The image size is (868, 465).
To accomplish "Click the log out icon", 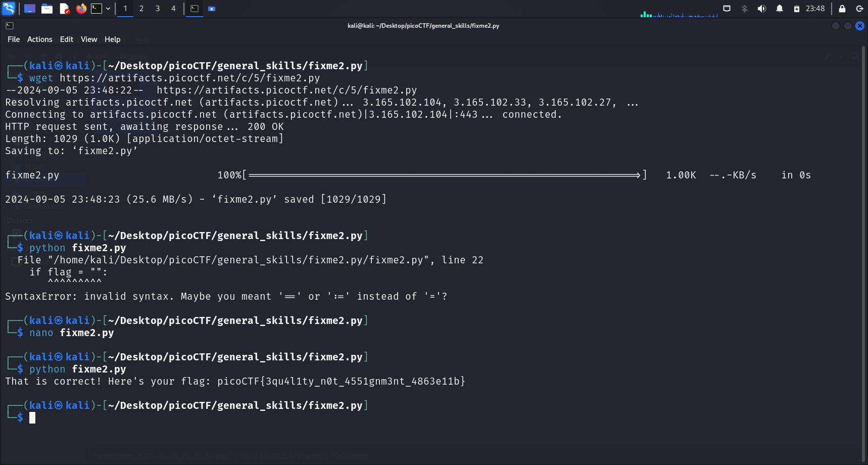I will tap(859, 9).
